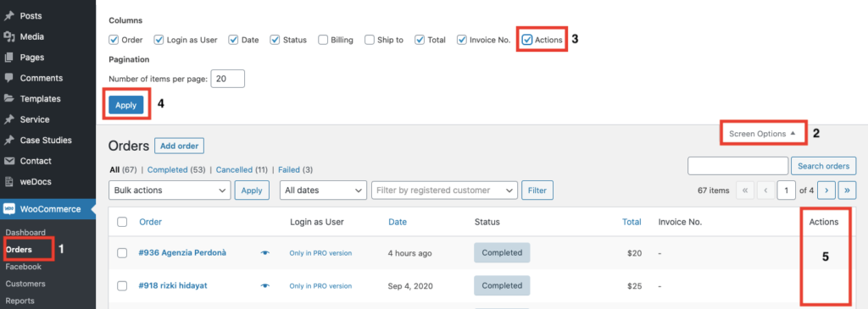
Task: Go to Customers submenu item
Action: [25, 284]
